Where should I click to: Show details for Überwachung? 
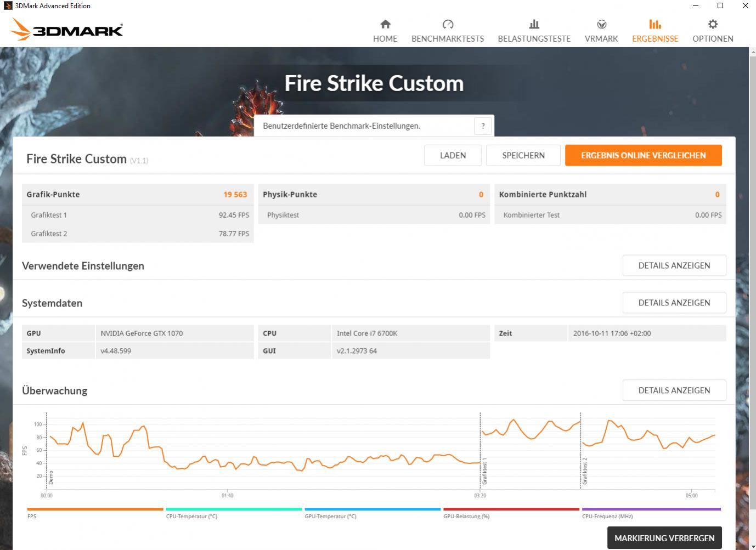[x=674, y=390]
